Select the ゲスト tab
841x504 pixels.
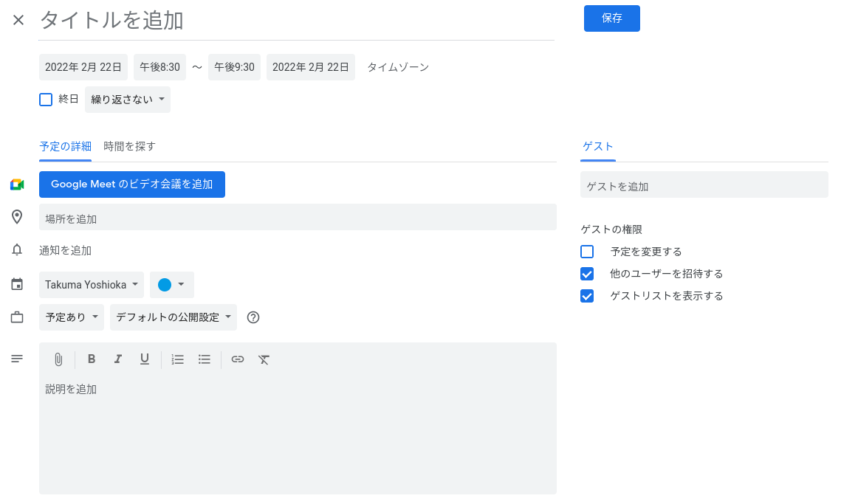tap(598, 146)
